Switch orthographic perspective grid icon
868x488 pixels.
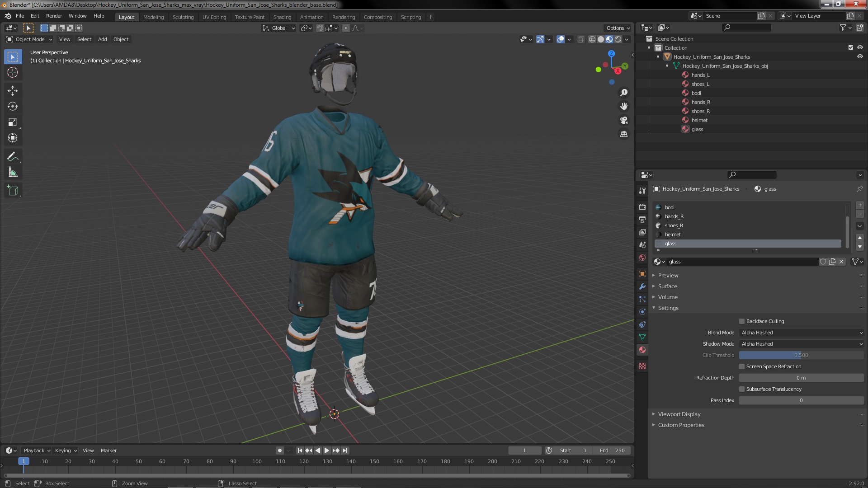coord(624,134)
